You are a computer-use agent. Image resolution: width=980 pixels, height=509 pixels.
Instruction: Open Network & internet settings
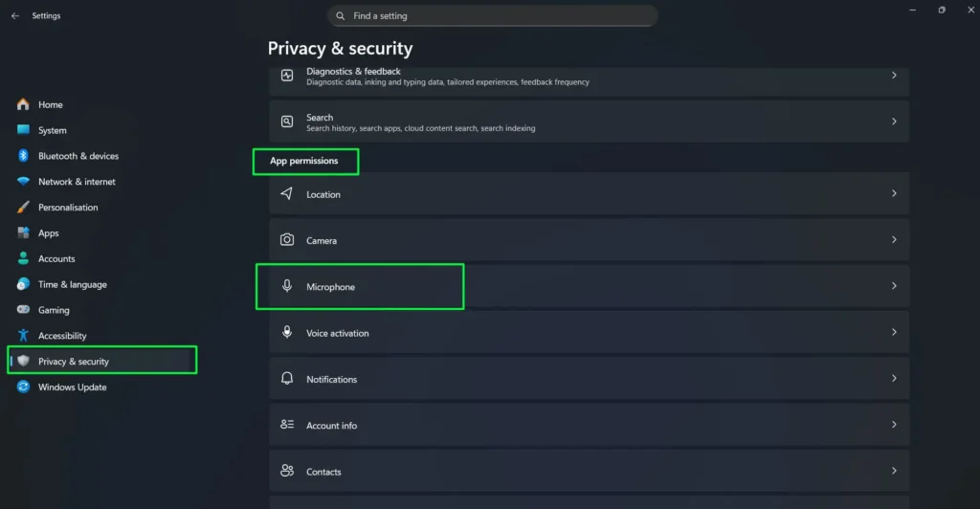tap(101, 181)
